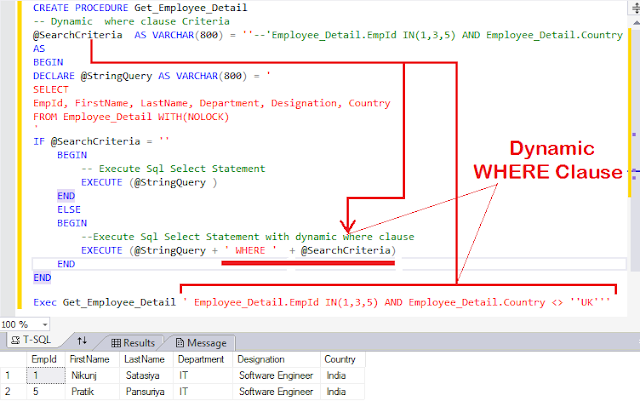Click the India cell in Pratik row
Viewport: 640px width, 401px height.
(x=342, y=392)
